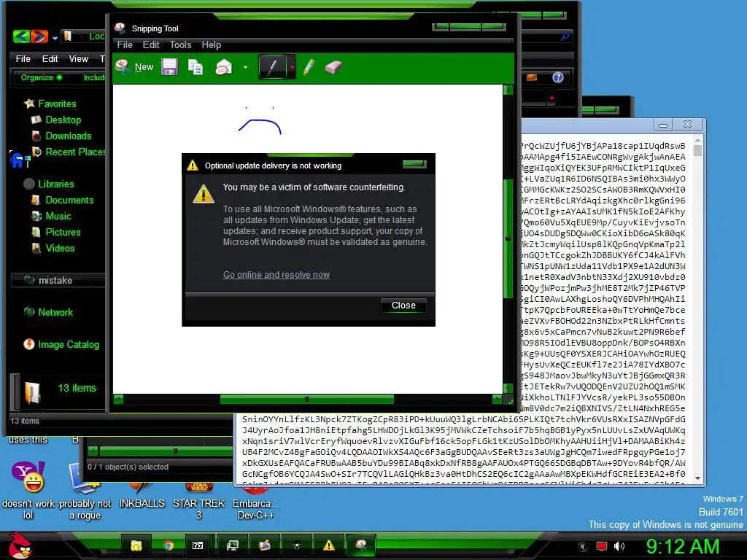Open Desktop in Favorites
The image size is (747, 560).
(56, 120)
